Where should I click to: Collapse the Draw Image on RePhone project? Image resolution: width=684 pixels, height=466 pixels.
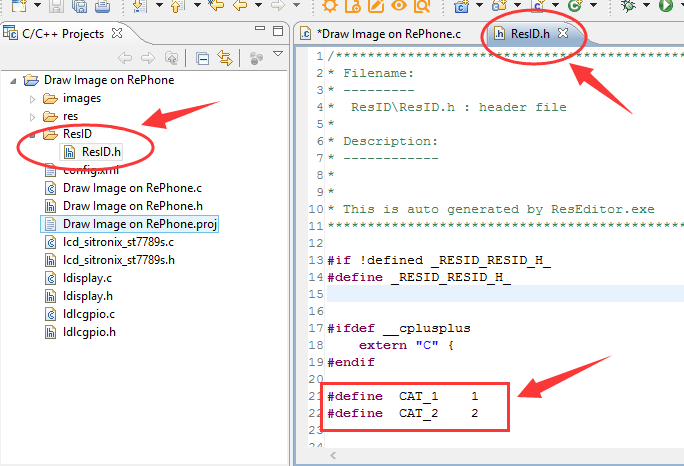(x=14, y=81)
